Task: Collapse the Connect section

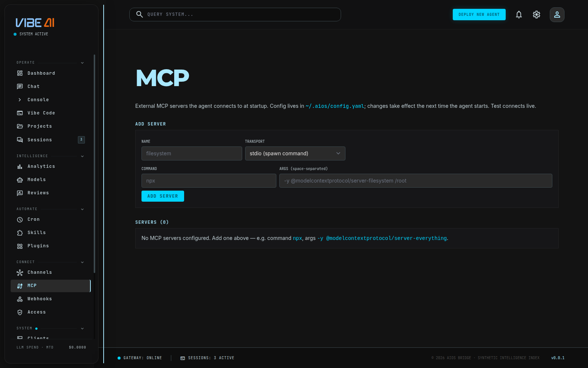Action: (x=82, y=262)
